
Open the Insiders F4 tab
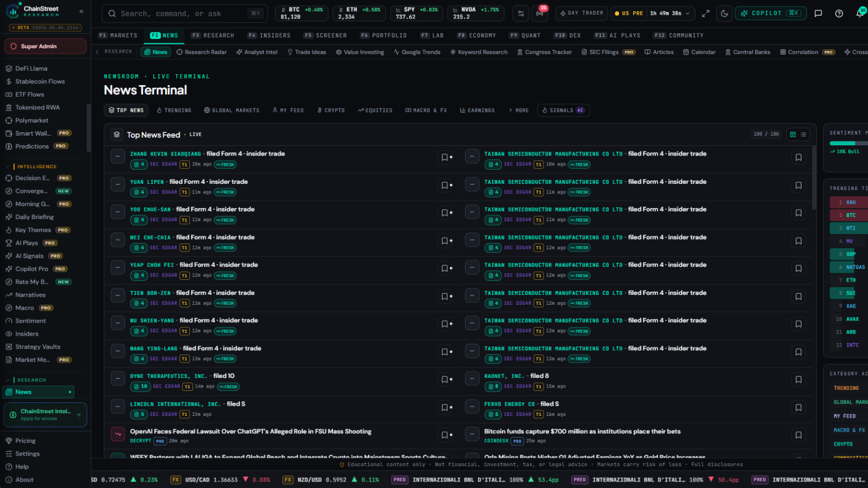click(269, 35)
